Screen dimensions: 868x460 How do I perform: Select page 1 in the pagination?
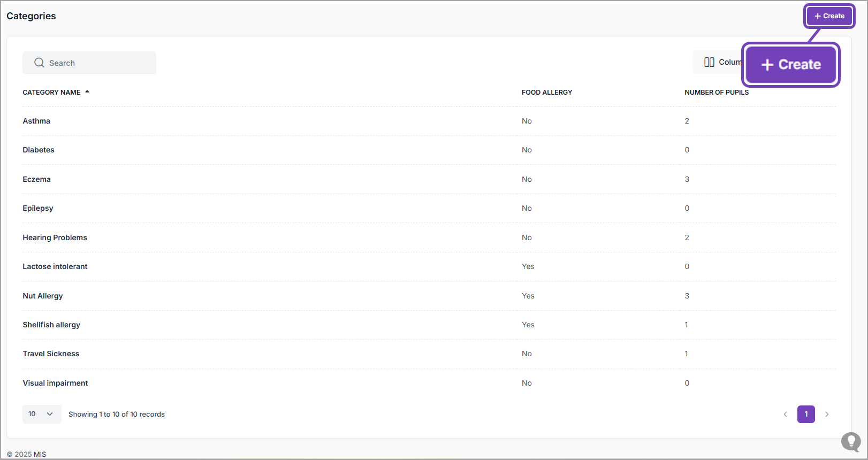(x=806, y=414)
